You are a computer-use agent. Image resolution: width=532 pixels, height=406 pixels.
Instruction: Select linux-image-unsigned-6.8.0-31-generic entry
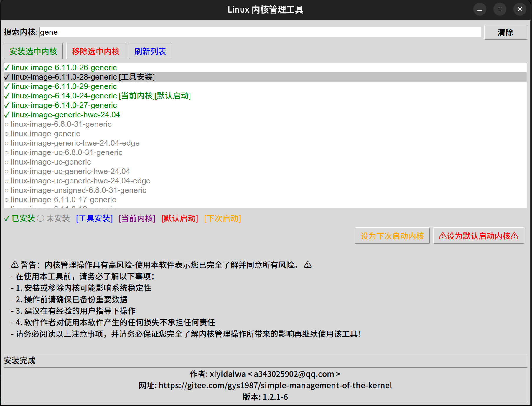pos(265,190)
